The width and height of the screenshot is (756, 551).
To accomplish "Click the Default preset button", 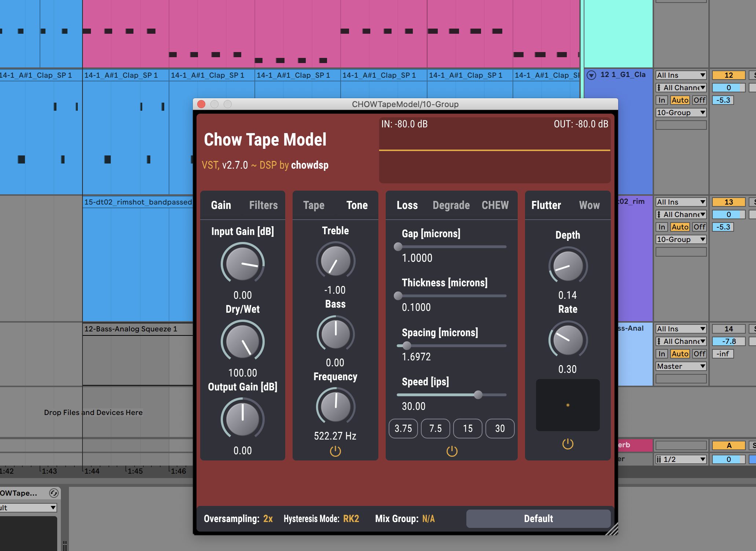I will tap(538, 518).
